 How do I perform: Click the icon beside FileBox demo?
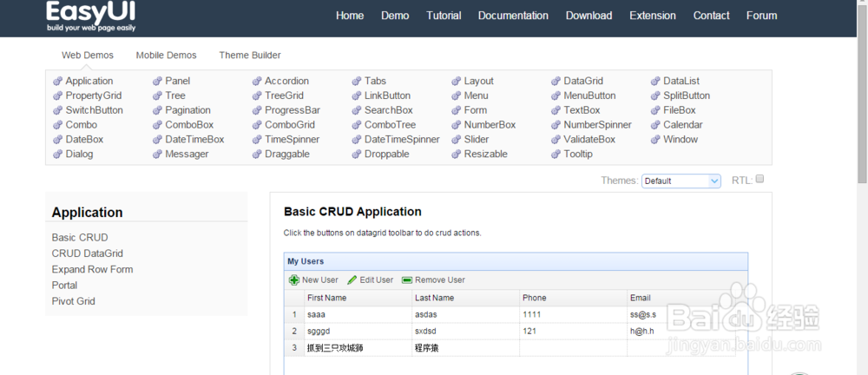click(655, 111)
